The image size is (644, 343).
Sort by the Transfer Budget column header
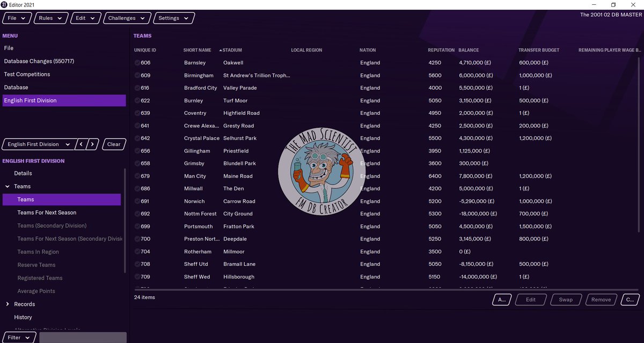pos(539,50)
